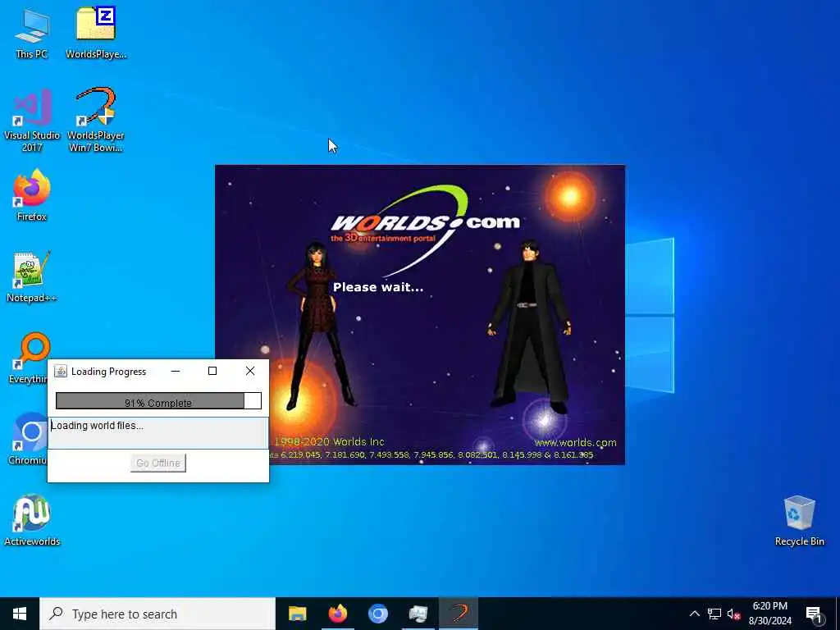Open File Explorer from the taskbar
840x630 pixels.
[297, 614]
